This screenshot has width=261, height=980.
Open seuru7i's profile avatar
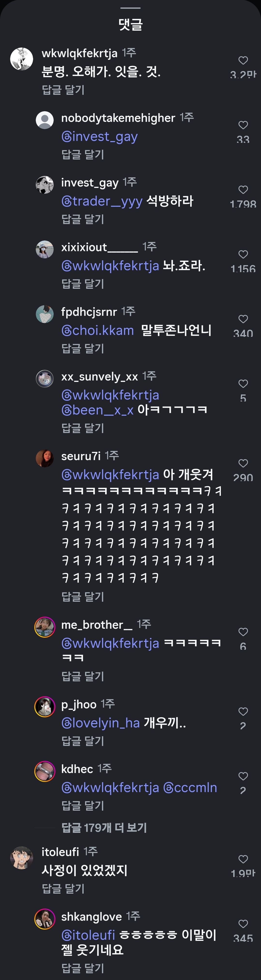[44, 458]
